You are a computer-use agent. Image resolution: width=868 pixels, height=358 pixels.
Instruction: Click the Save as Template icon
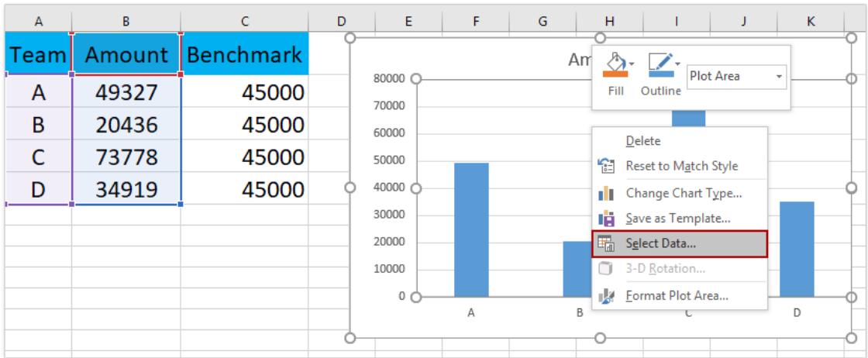tap(607, 219)
